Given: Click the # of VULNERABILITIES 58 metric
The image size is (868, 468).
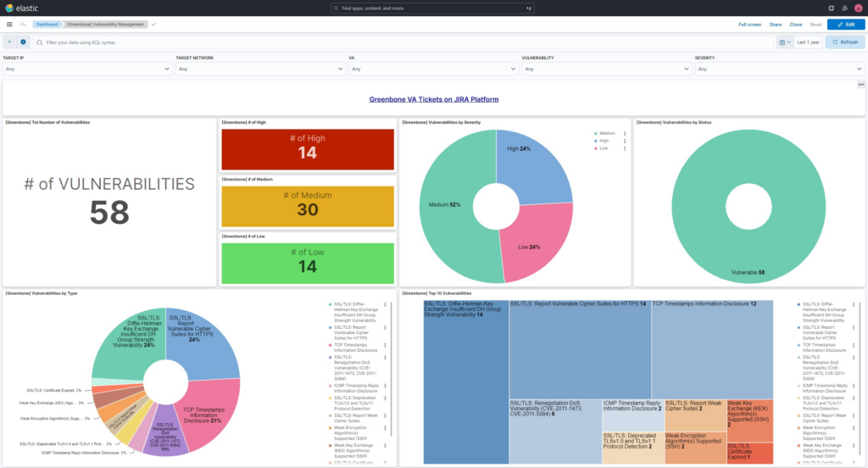Looking at the screenshot, I should pyautogui.click(x=109, y=202).
